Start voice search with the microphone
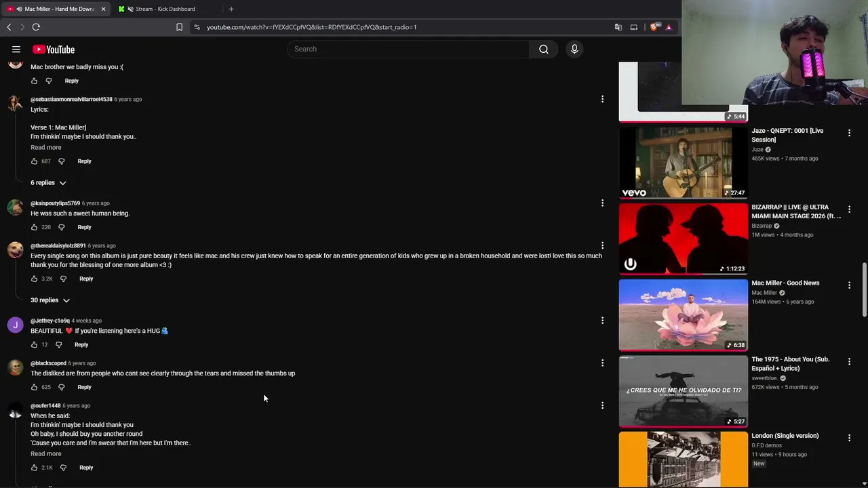 (x=574, y=49)
